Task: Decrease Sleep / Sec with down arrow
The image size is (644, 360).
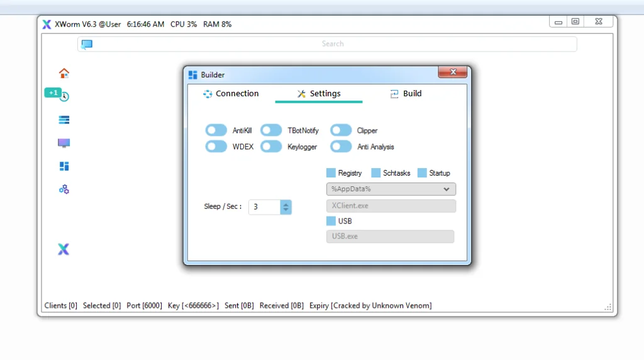Action: (x=286, y=210)
